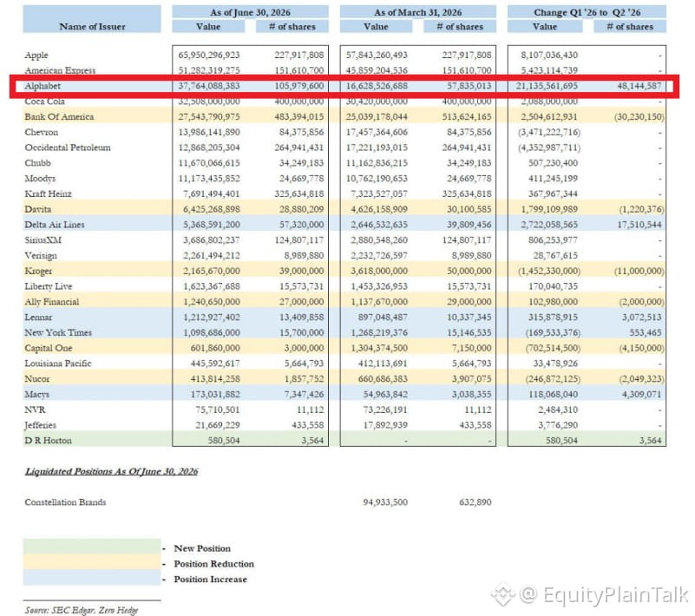Screen dimensions: 695x616
Task: Click Apple's June 30 value cell
Action: point(209,55)
